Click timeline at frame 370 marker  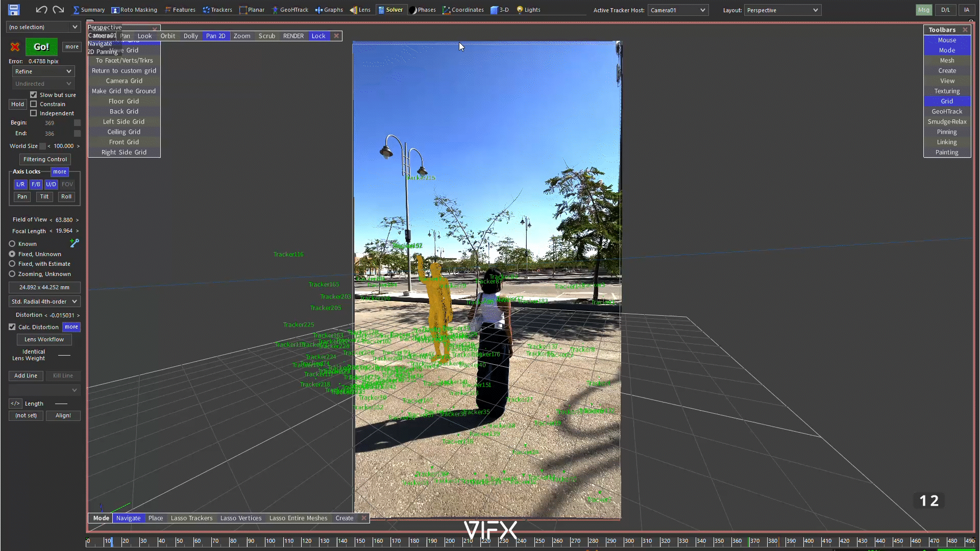pos(749,541)
